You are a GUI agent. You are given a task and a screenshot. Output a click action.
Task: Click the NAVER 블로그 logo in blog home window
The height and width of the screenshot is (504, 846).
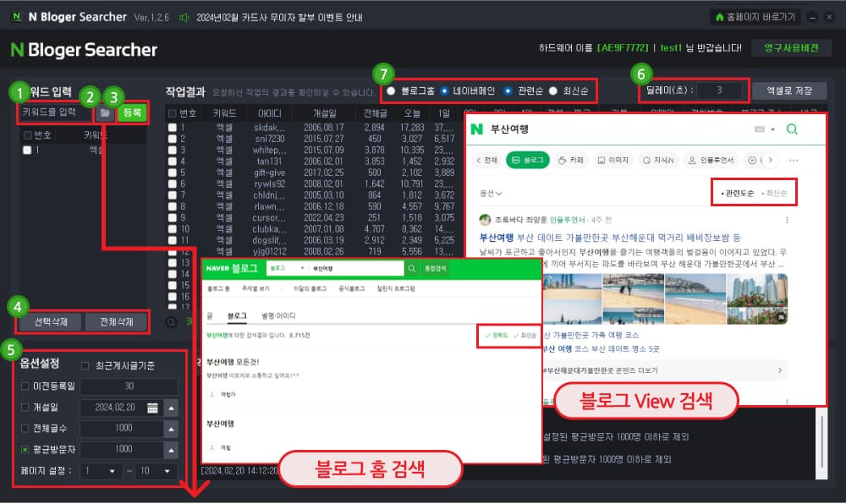pos(232,268)
